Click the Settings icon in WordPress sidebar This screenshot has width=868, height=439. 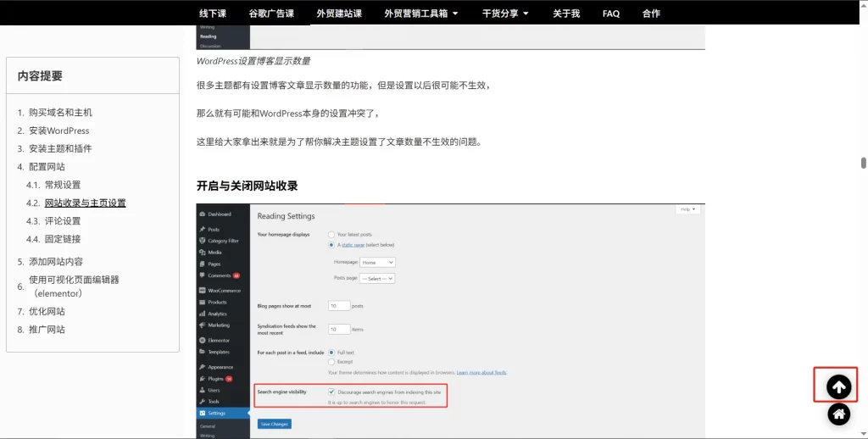coord(202,413)
